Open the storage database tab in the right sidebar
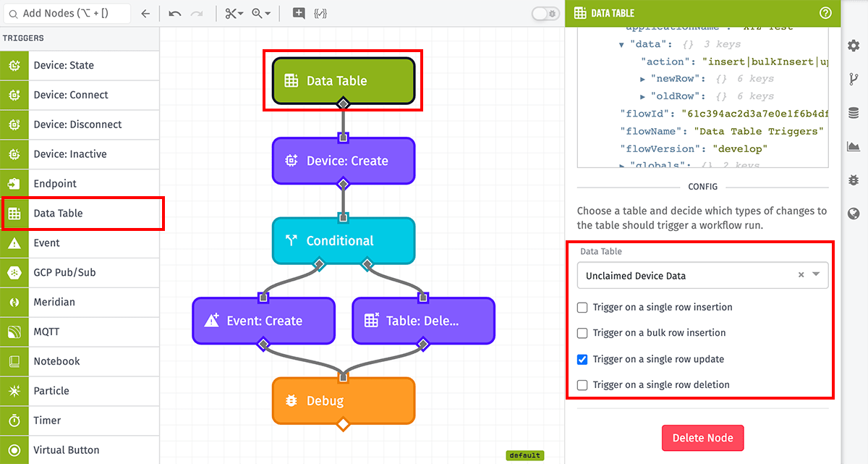This screenshot has width=868, height=464. [854, 113]
